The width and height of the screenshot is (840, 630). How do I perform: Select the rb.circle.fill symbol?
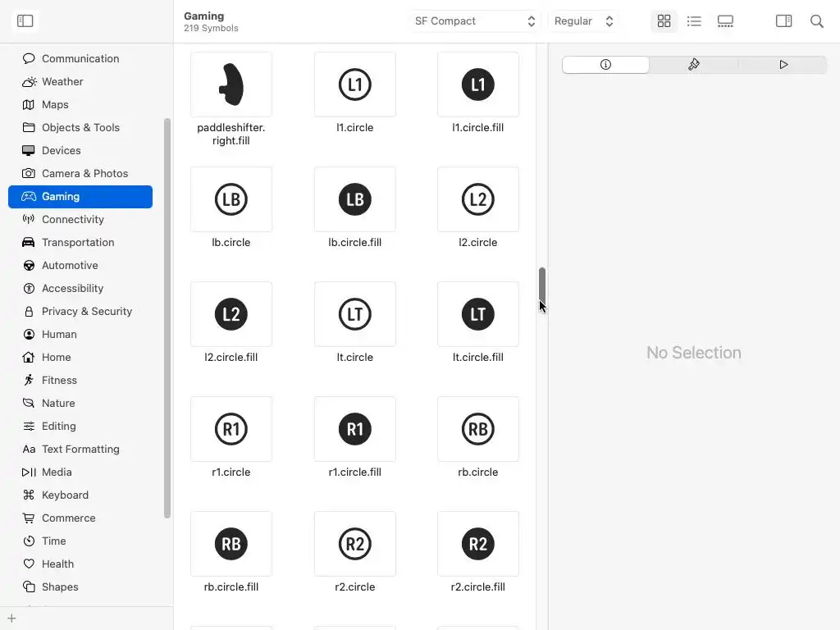[231, 544]
